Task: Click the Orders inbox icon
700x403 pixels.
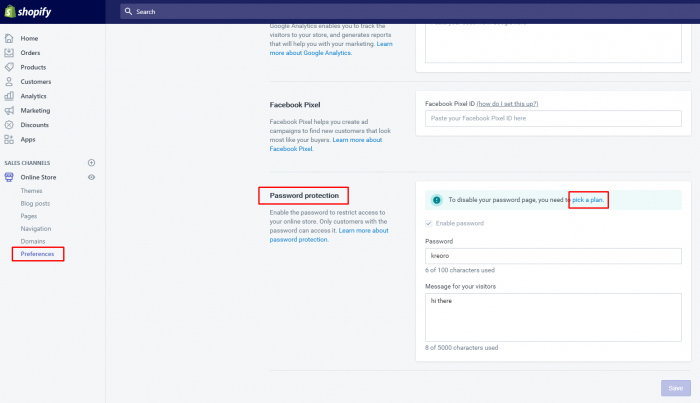Action: [9, 53]
